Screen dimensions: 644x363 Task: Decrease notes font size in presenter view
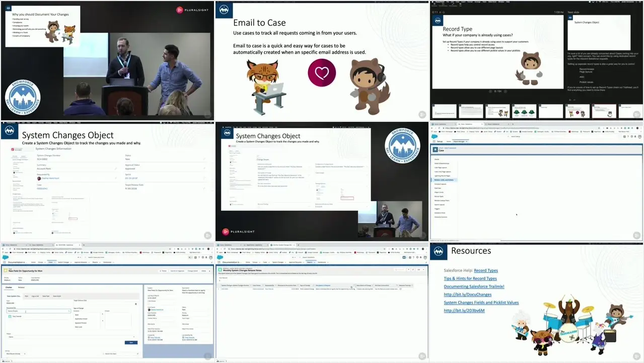click(x=575, y=100)
